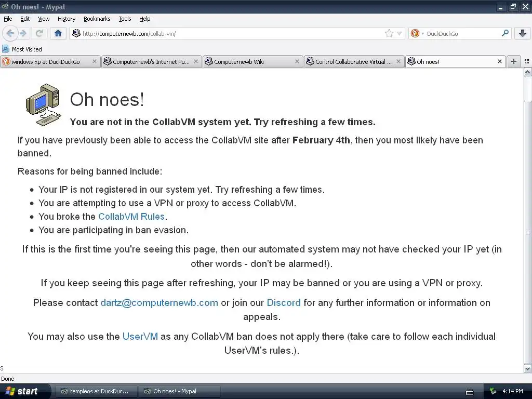Switch to Control Collaborative Virtual tab
Image resolution: width=532 pixels, height=399 pixels.
click(353, 61)
